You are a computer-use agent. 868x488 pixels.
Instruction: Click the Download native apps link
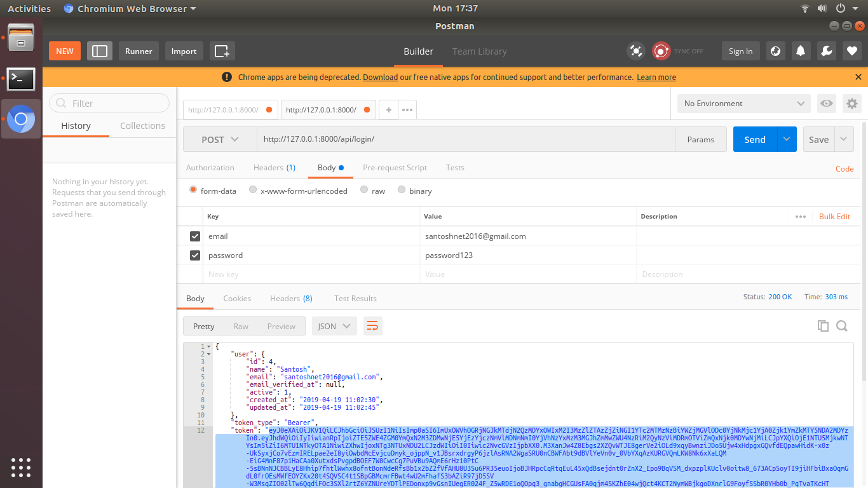[x=380, y=77]
